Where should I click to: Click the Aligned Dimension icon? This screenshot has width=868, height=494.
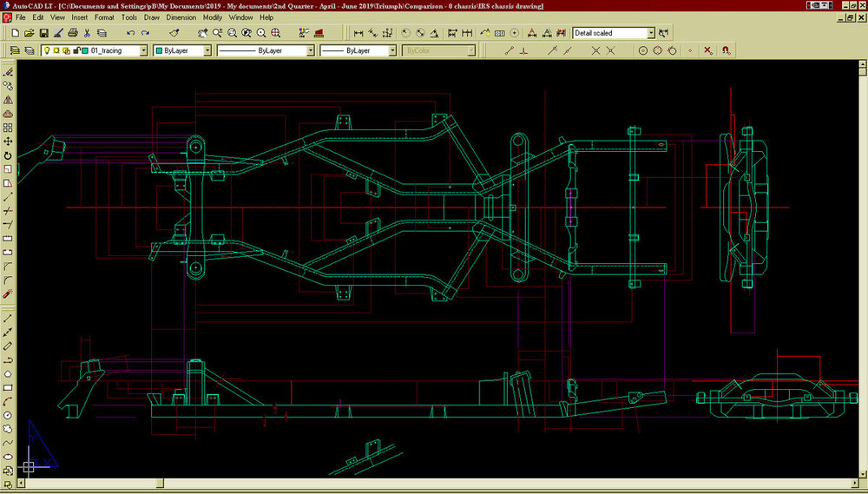373,33
